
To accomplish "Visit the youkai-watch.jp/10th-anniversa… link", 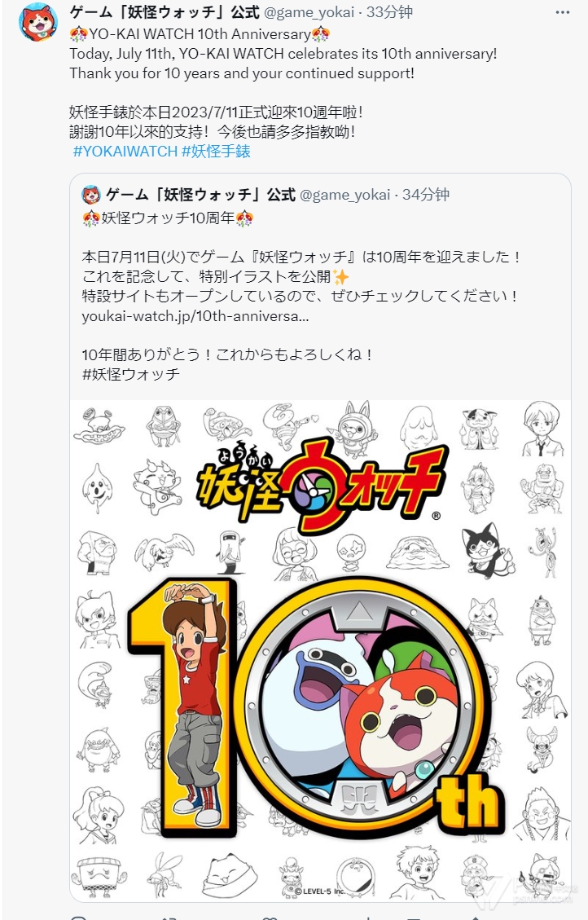I will pos(195,315).
